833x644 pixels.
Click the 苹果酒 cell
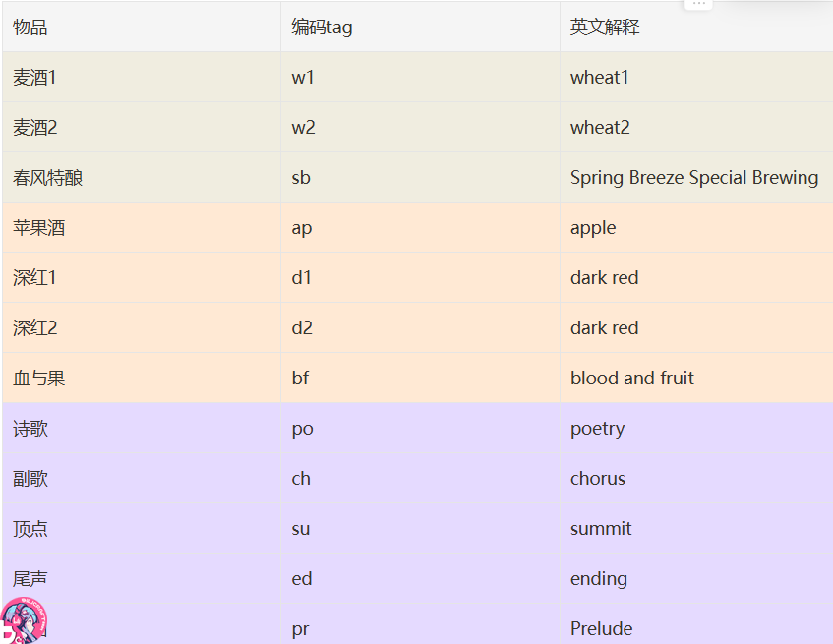[x=39, y=228]
